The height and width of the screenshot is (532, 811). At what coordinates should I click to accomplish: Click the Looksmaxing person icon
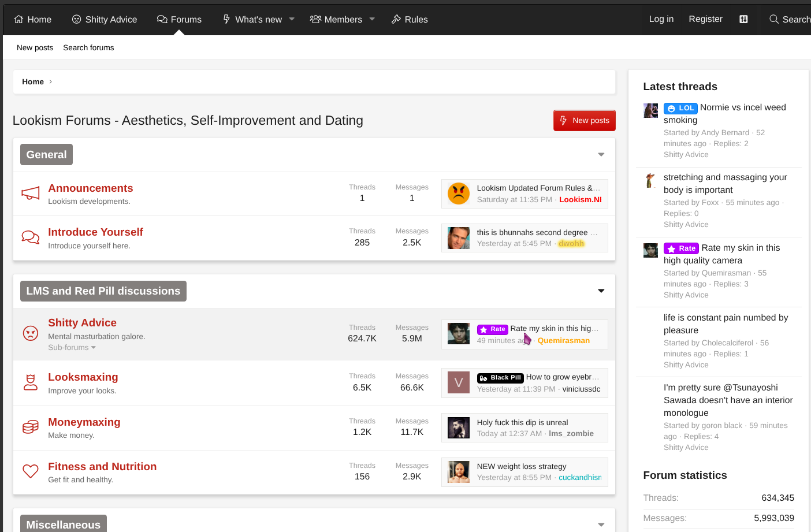point(31,382)
